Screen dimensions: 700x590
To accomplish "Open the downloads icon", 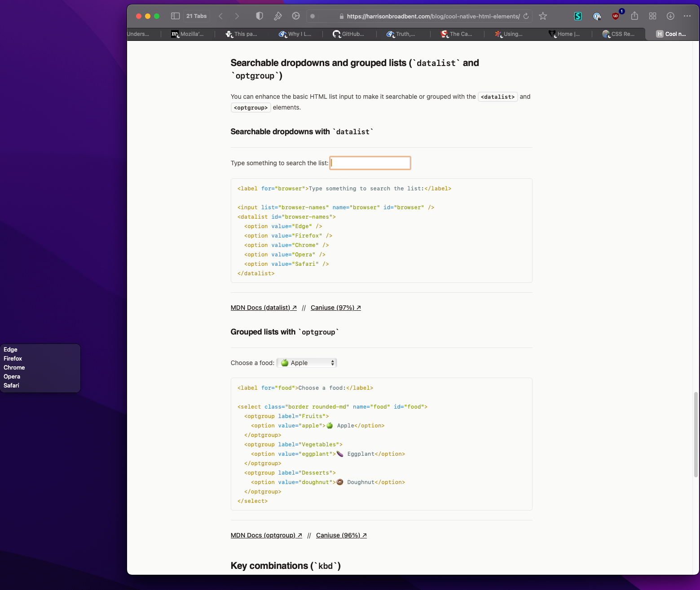I will pos(670,16).
